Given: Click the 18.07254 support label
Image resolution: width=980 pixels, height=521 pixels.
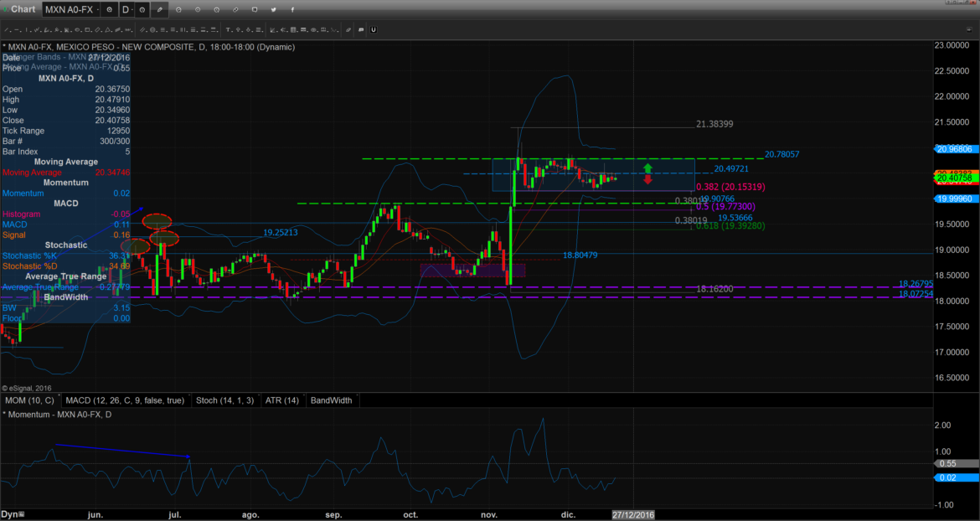Looking at the screenshot, I should (916, 294).
